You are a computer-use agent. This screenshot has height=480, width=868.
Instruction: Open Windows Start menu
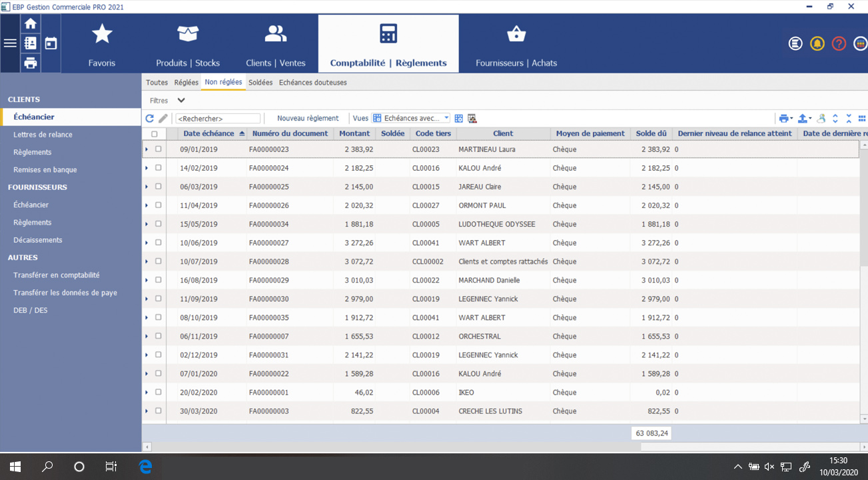point(15,467)
